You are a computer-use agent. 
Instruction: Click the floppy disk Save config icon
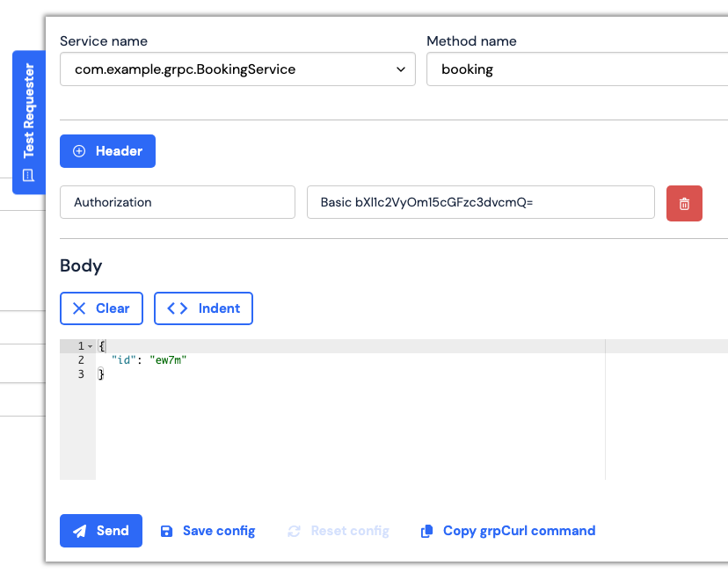[166, 531]
